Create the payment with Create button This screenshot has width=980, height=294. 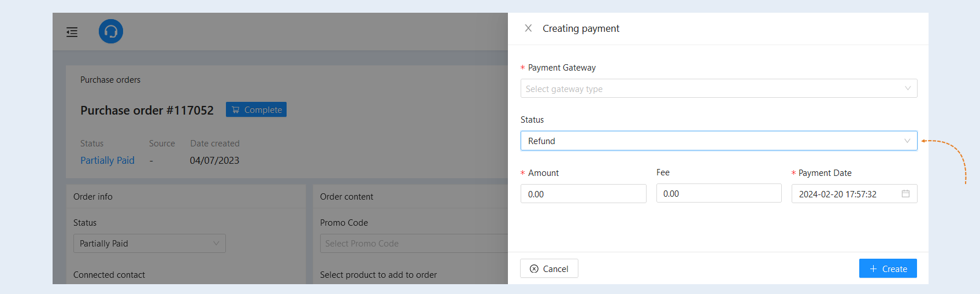click(x=888, y=269)
